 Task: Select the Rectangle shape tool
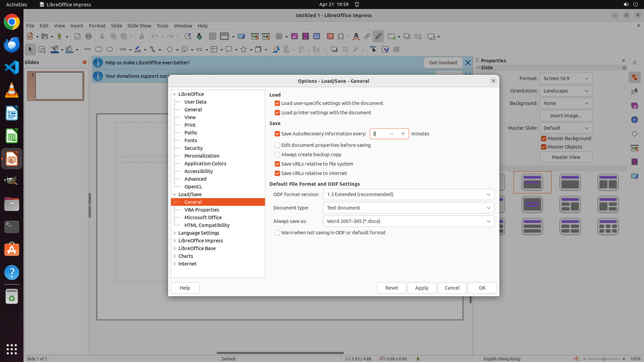[99, 50]
